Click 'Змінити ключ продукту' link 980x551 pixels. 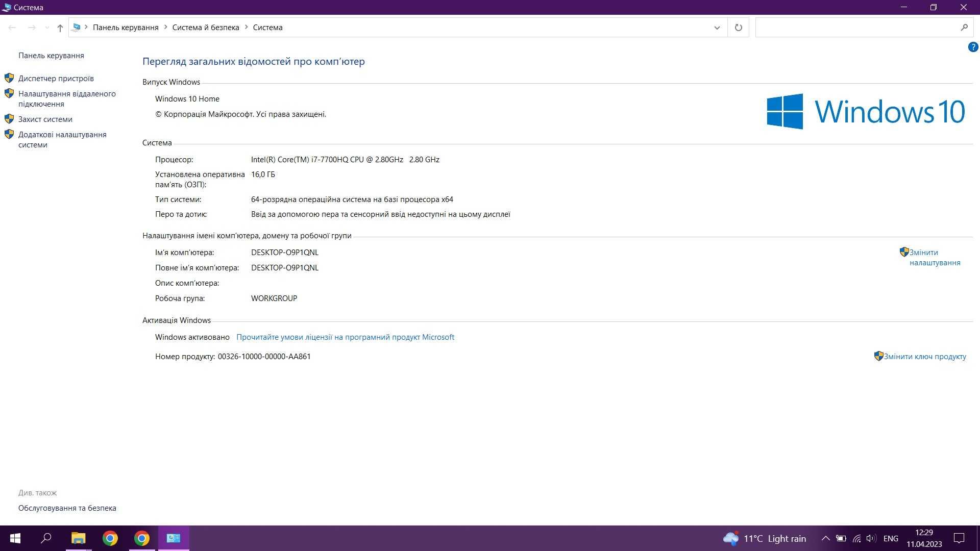pyautogui.click(x=925, y=357)
